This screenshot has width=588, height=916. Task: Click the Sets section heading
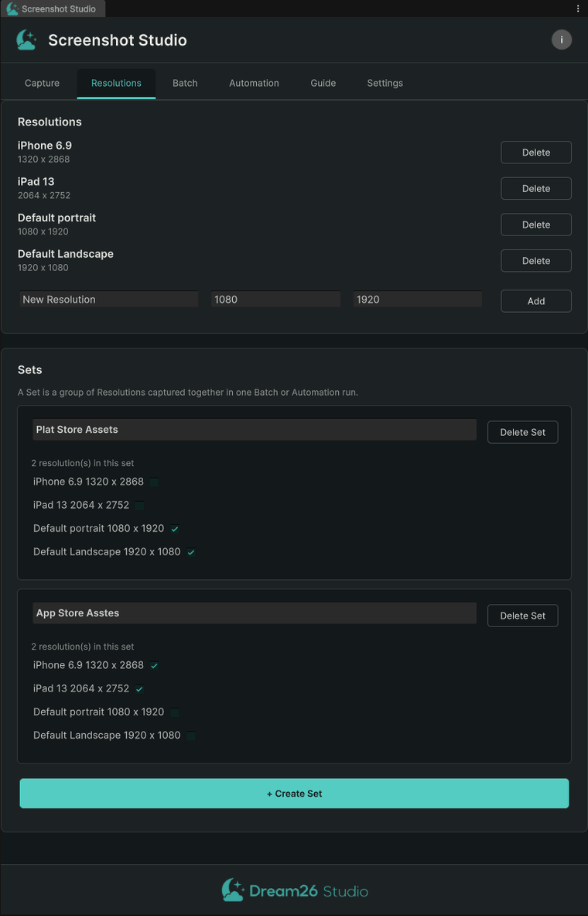[29, 370]
